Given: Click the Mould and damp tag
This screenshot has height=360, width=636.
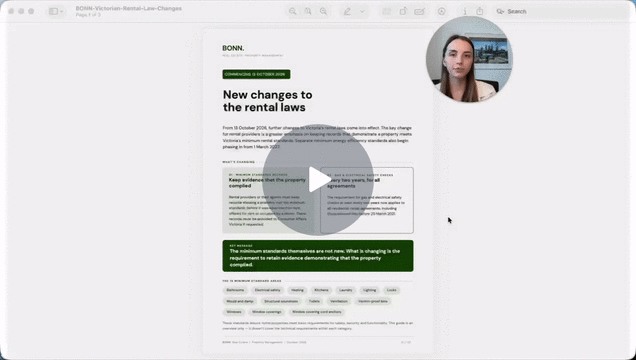Looking at the screenshot, I should [240, 301].
